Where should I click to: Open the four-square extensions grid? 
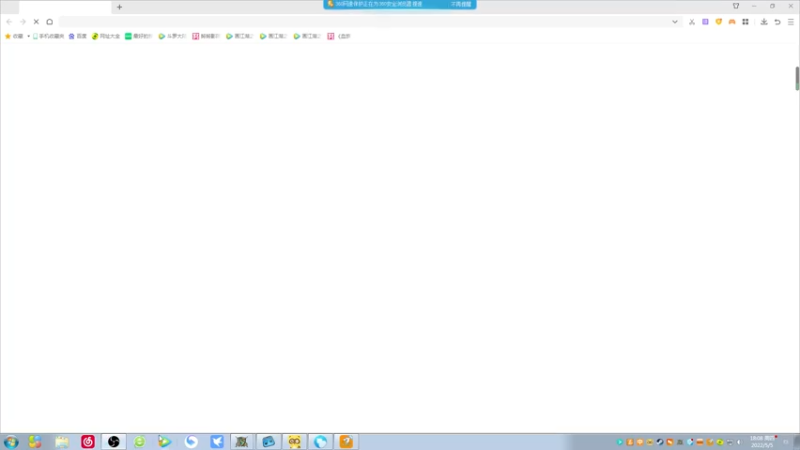click(745, 22)
